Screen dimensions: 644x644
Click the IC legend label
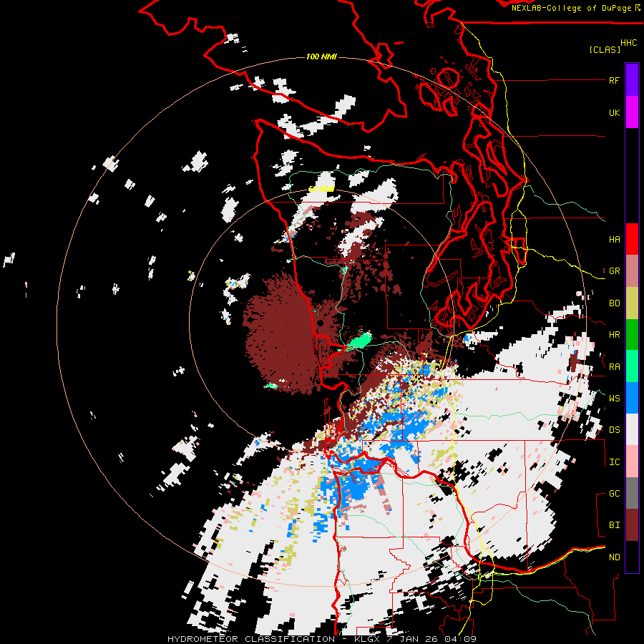pos(614,462)
